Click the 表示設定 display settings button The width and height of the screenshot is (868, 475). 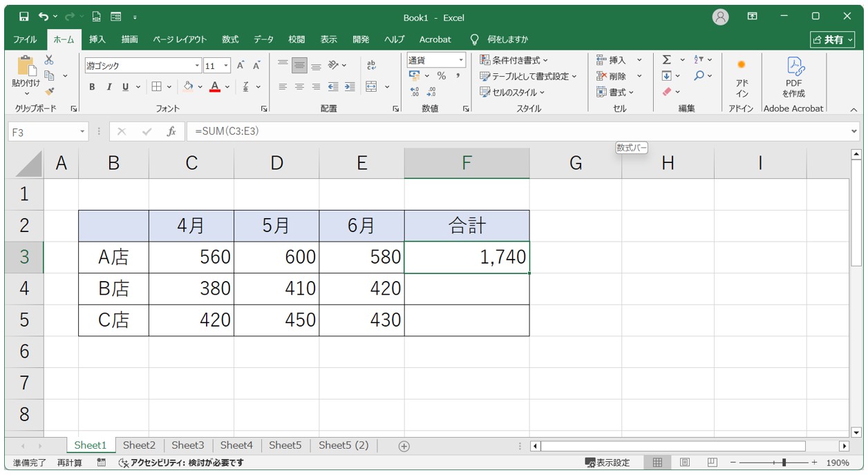607,463
